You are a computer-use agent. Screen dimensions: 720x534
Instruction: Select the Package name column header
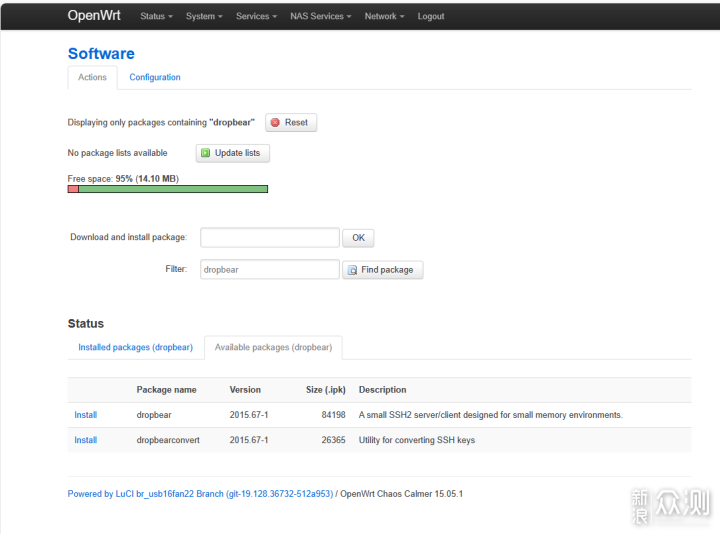pyautogui.click(x=166, y=389)
